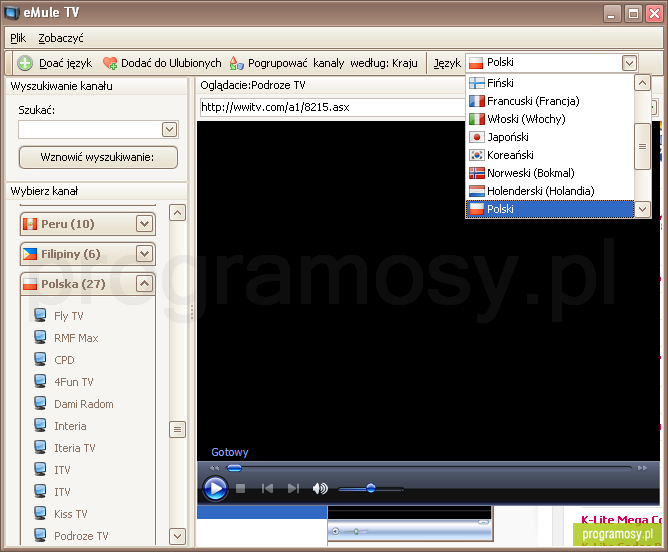Click the monitor icon beside 4Fun TV
668x552 pixels.
tap(40, 381)
